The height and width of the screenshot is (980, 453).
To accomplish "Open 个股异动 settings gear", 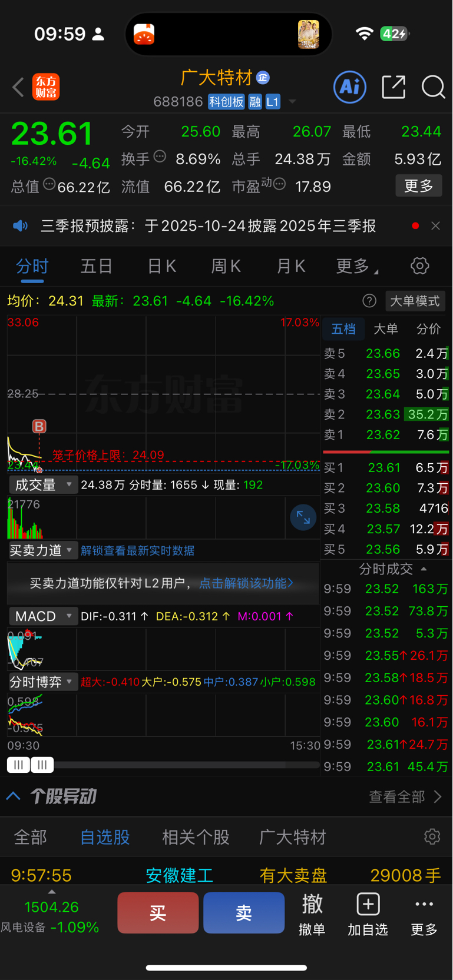I will coord(432,836).
